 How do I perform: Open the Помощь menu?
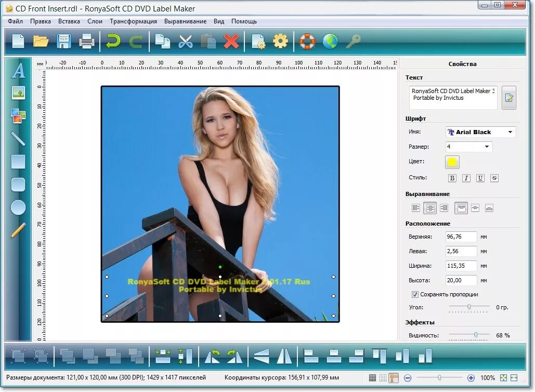coord(244,21)
